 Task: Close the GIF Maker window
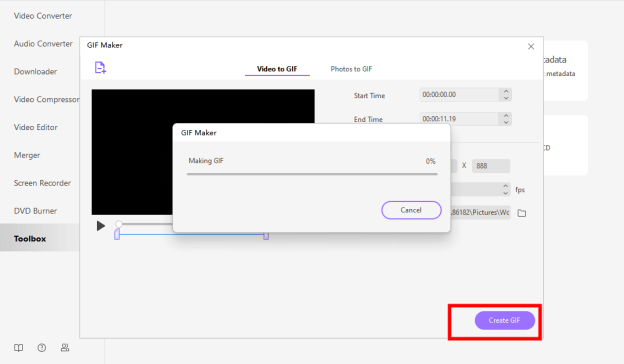click(x=531, y=47)
